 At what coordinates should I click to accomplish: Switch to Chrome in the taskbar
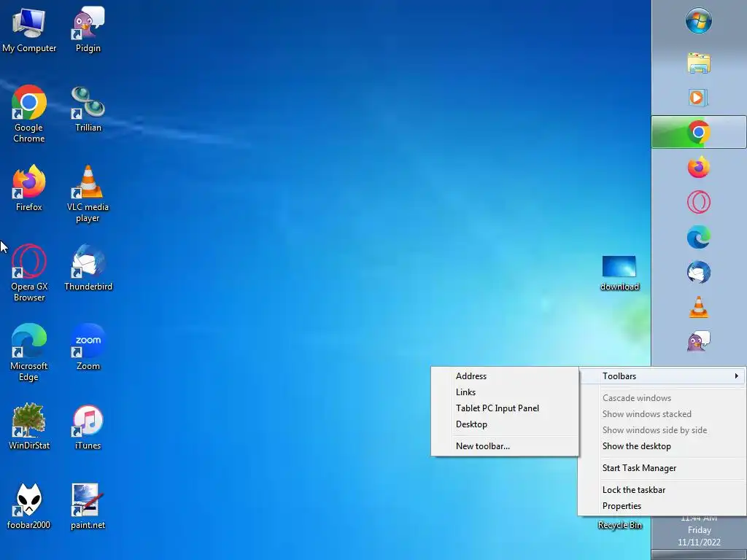pos(699,132)
